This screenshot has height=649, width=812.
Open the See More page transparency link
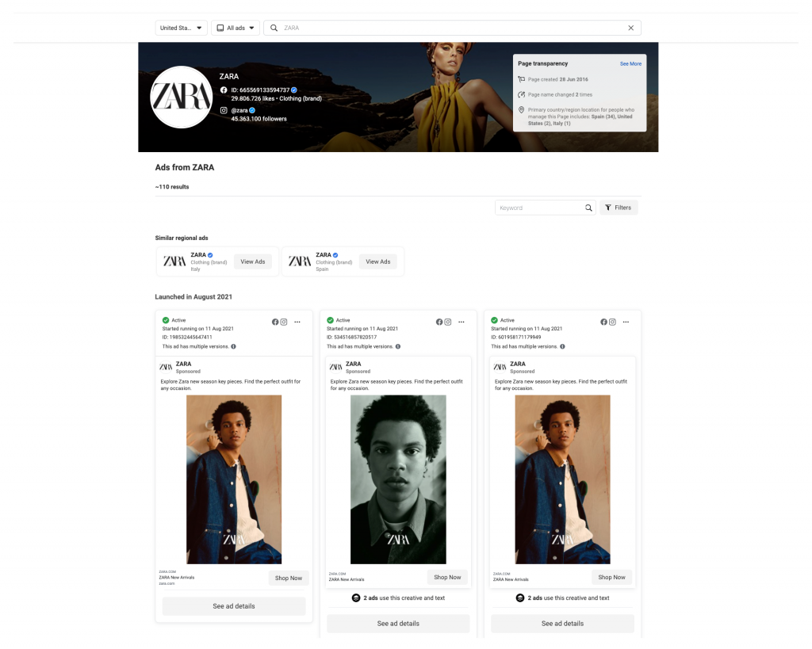(x=630, y=63)
